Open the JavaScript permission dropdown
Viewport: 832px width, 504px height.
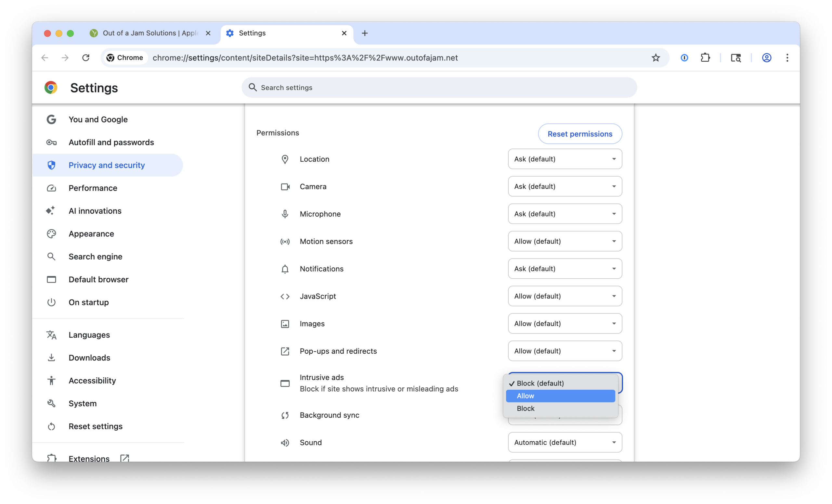[565, 296]
